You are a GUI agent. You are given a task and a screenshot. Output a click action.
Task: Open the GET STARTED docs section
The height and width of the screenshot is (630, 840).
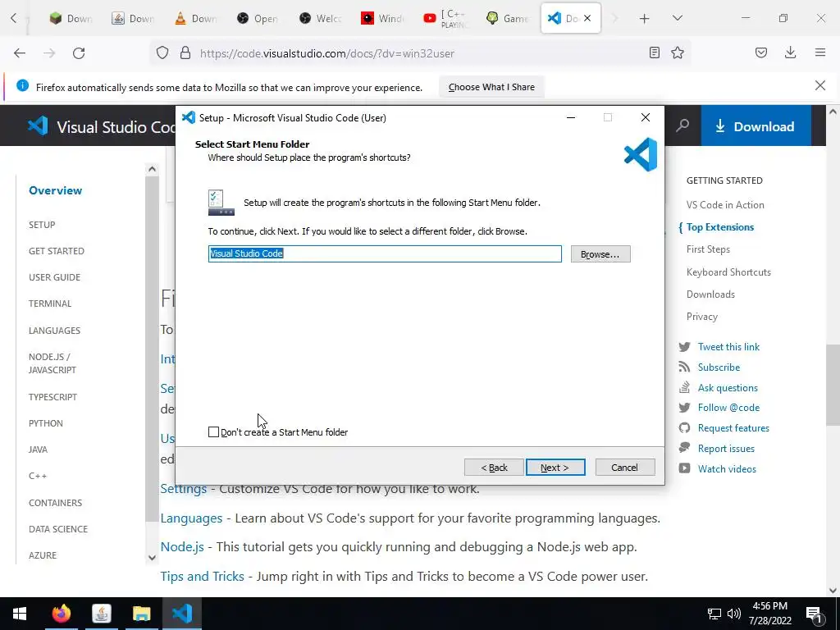[57, 251]
